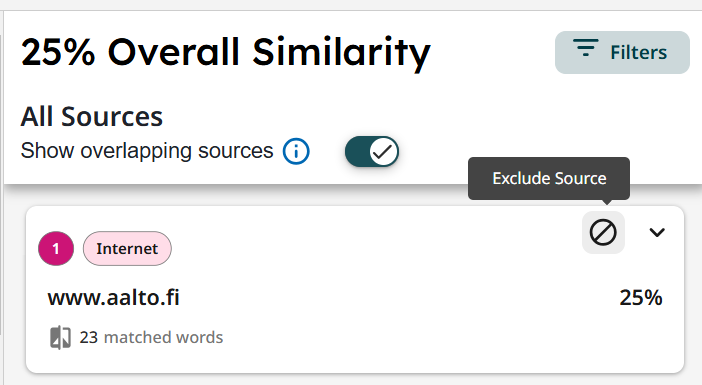This screenshot has height=385, width=702.
Task: Click the pink number 1 source badge
Action: point(56,248)
